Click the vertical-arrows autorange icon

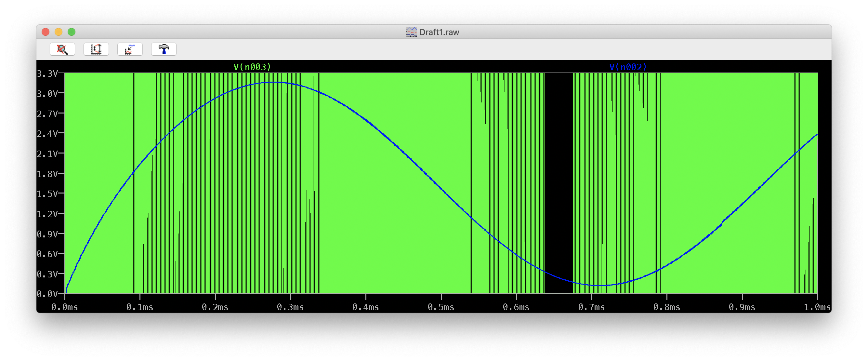coord(96,49)
